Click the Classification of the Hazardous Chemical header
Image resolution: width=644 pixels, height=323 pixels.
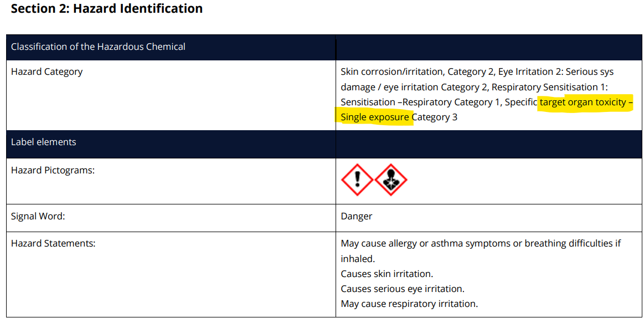(x=98, y=47)
